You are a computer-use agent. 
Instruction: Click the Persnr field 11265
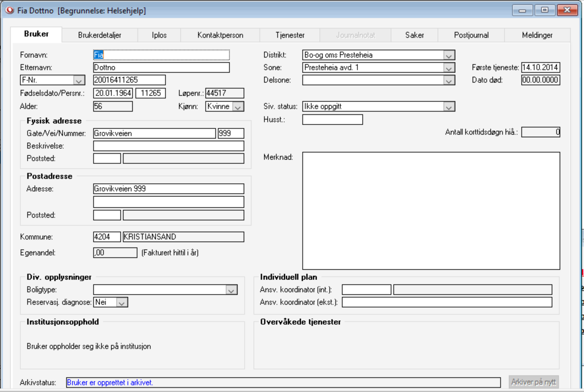[150, 93]
